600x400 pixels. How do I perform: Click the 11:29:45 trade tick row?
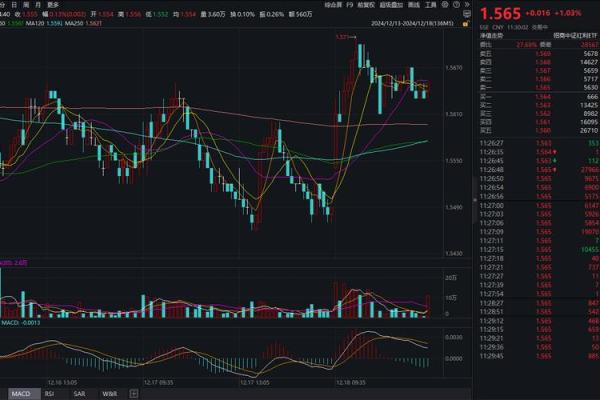tap(539, 356)
